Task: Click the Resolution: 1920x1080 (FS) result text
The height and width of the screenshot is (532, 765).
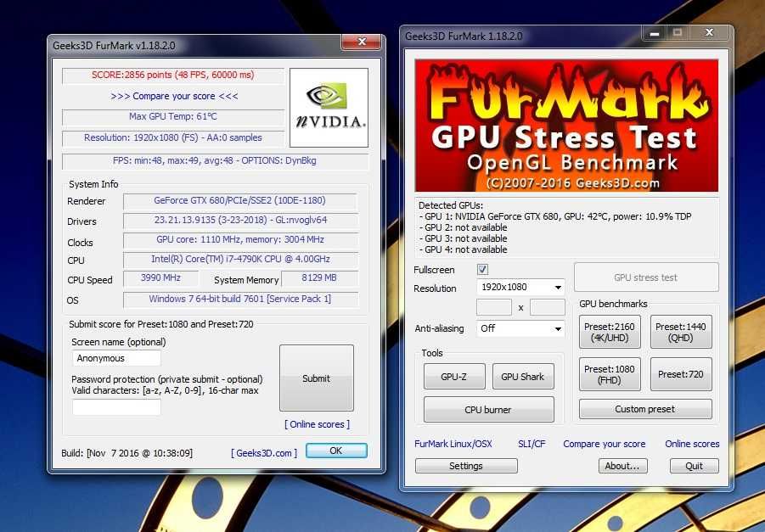Action: click(172, 138)
